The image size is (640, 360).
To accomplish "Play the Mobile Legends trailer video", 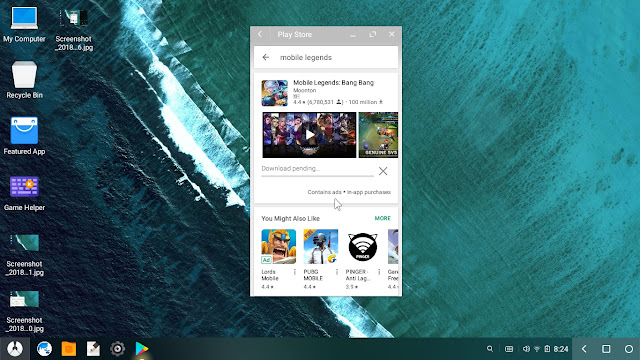I will (x=309, y=135).
